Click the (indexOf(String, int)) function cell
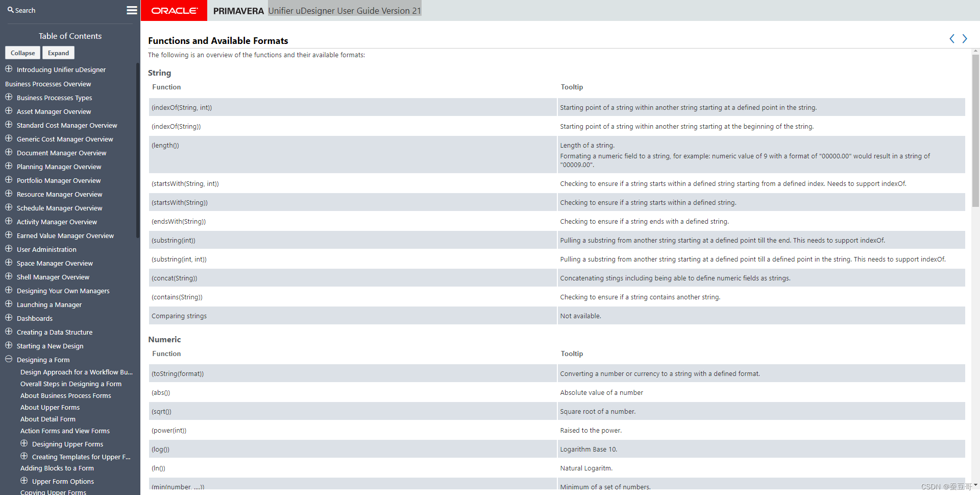 (x=353, y=107)
